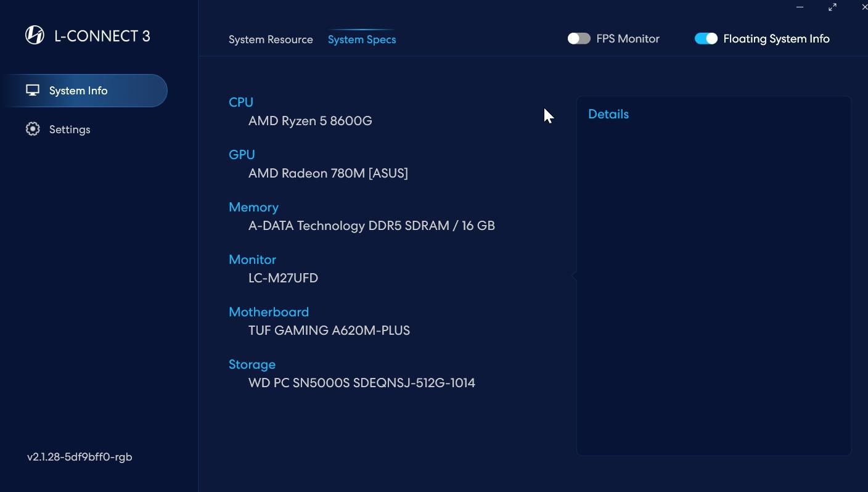Click GPU value AMD Radeon 780M [ASUS]
The height and width of the screenshot is (492, 868).
pyautogui.click(x=328, y=173)
